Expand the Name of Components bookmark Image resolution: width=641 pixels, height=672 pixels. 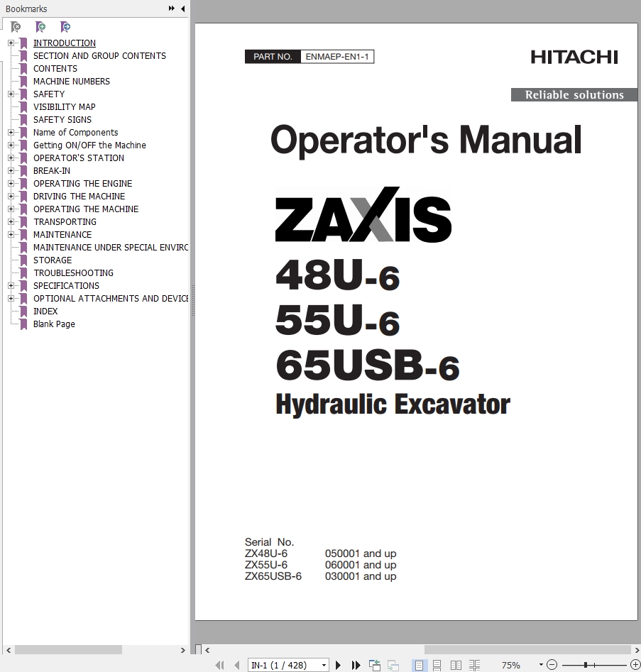click(11, 133)
